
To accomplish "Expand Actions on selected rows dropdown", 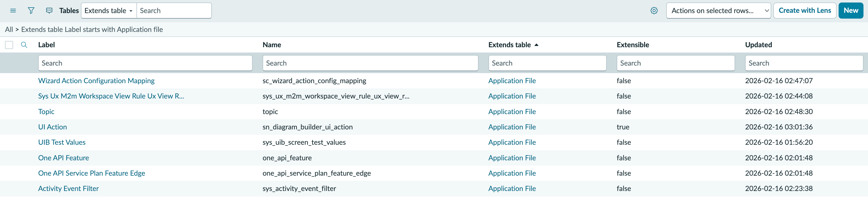I will pyautogui.click(x=718, y=11).
